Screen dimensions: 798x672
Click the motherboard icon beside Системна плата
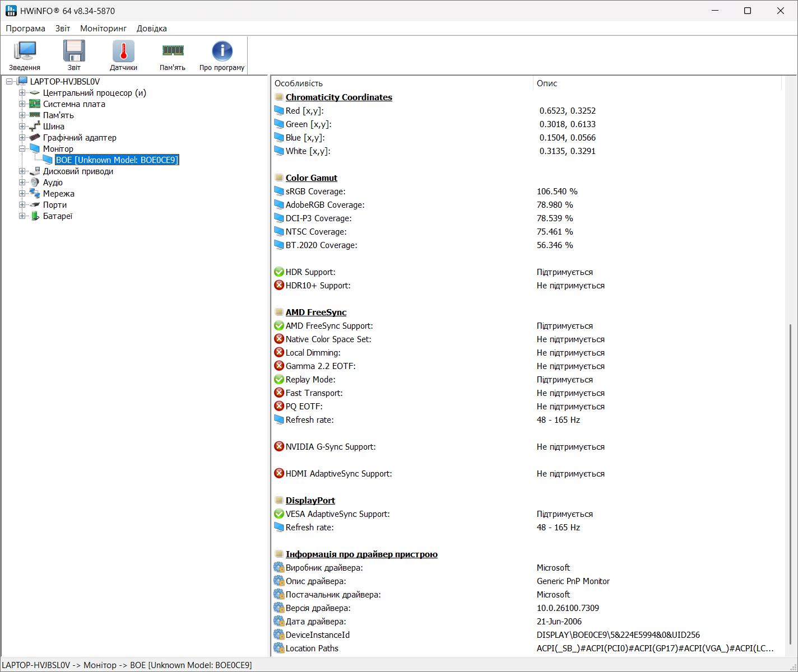point(35,104)
